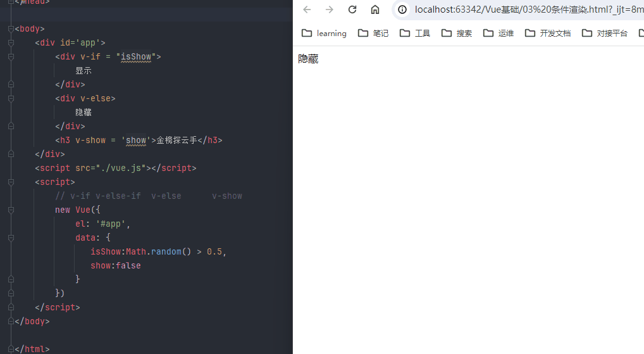Collapse the div id='app' fold marker
The height and width of the screenshot is (354, 644).
[x=11, y=43]
